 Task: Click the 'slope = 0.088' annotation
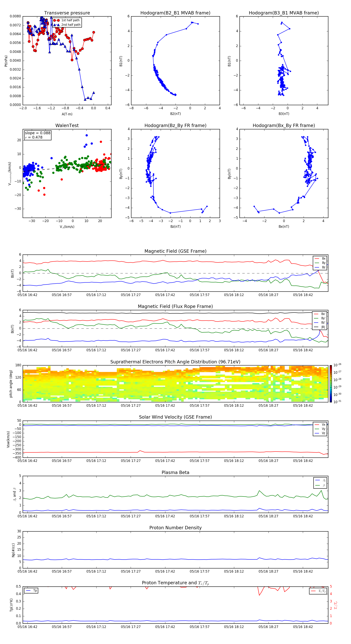coord(37,133)
